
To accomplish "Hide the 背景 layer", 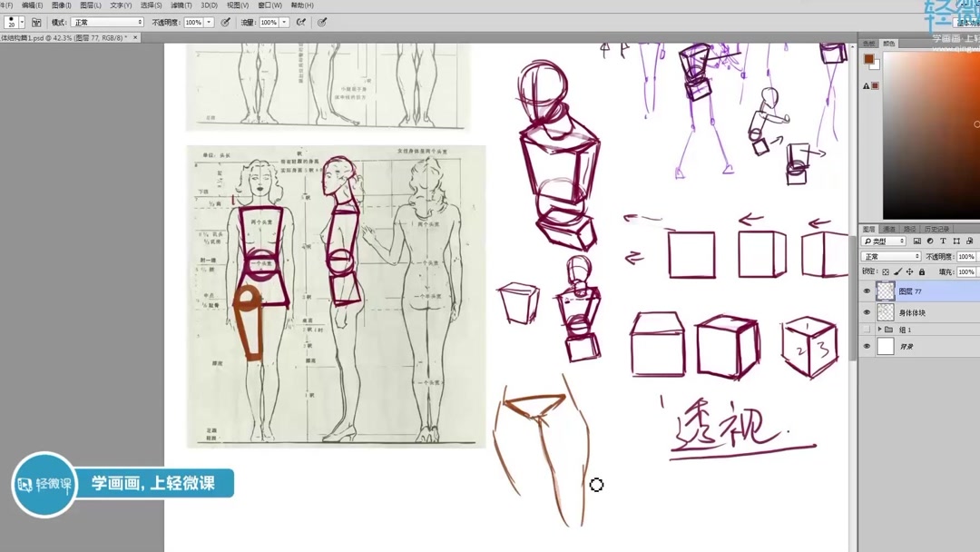I will (867, 344).
